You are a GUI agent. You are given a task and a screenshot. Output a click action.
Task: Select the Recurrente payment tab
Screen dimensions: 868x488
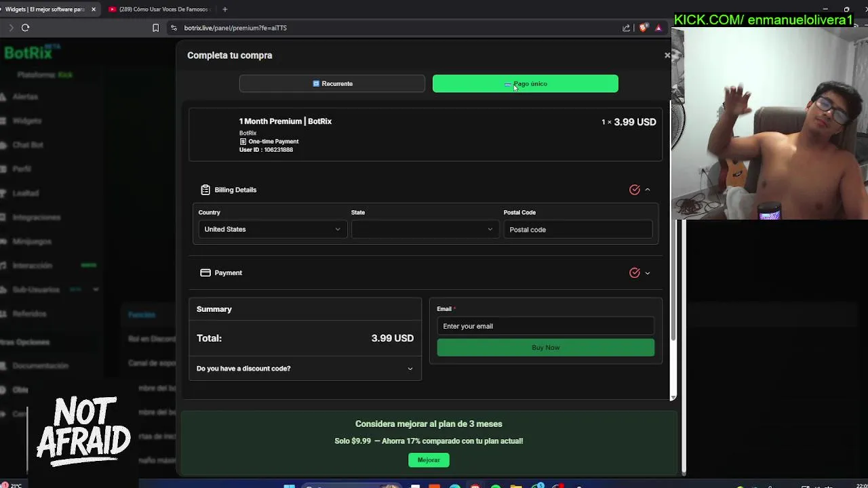coord(332,83)
